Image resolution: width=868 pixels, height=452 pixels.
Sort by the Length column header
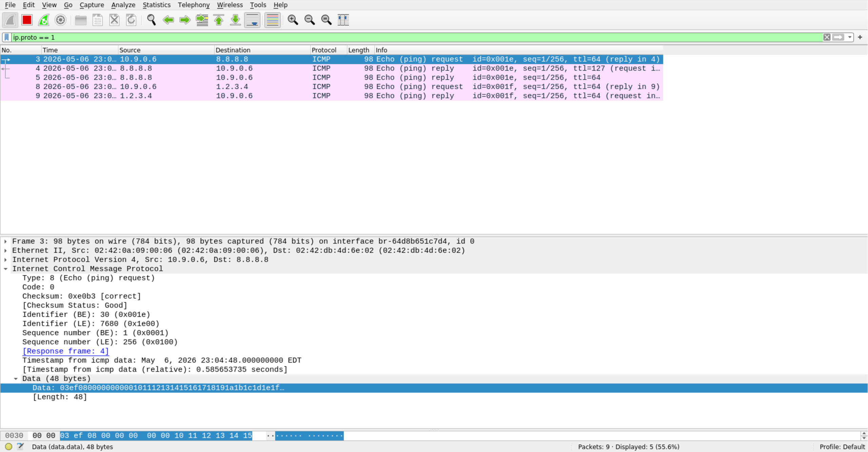click(x=361, y=50)
